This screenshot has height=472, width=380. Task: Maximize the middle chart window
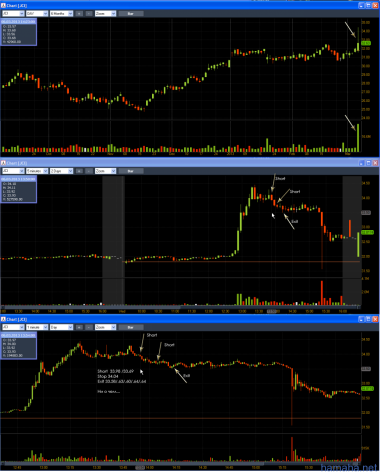click(x=368, y=163)
